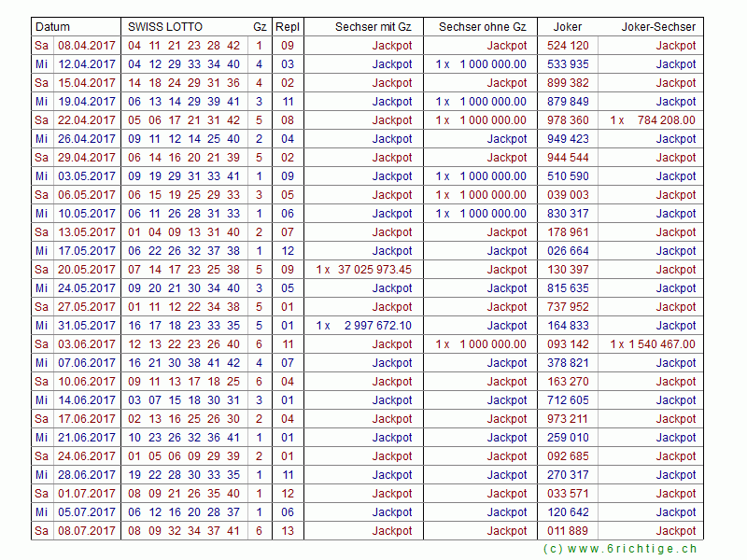Select the 1 540 467.00 Joker-Sechser amount
747x560 pixels.
[661, 344]
